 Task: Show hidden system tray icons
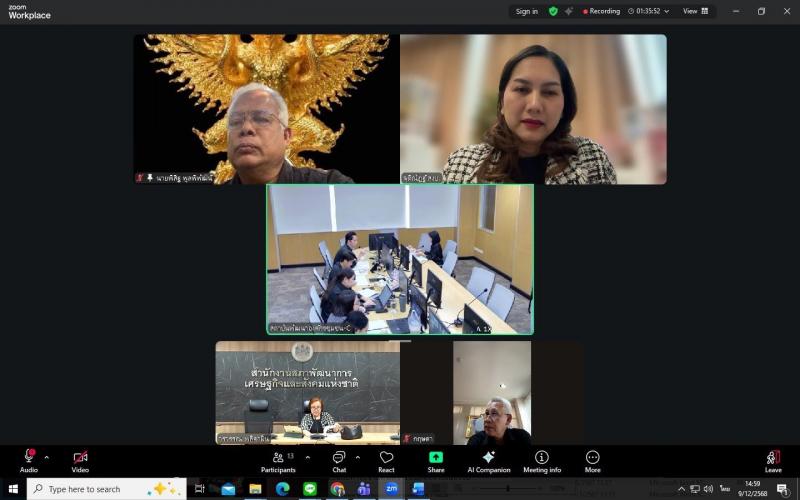[681, 489]
